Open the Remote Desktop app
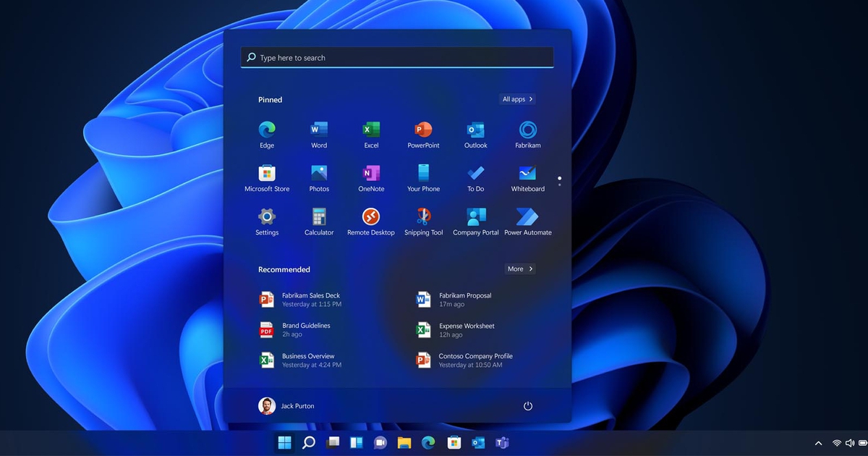868x456 pixels. pyautogui.click(x=371, y=221)
